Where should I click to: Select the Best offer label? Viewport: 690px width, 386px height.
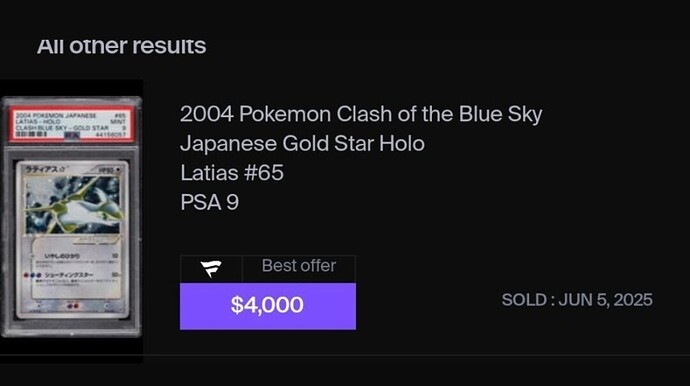pyautogui.click(x=299, y=266)
